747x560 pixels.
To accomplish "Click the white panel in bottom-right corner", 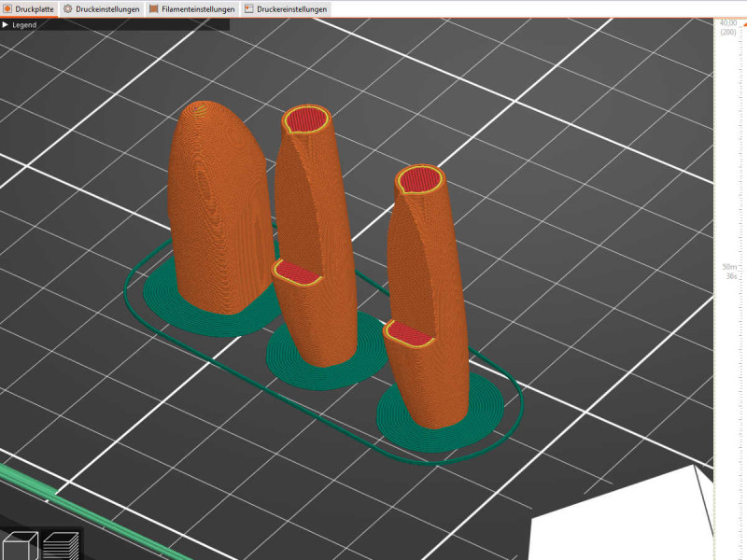I will click(626, 527).
